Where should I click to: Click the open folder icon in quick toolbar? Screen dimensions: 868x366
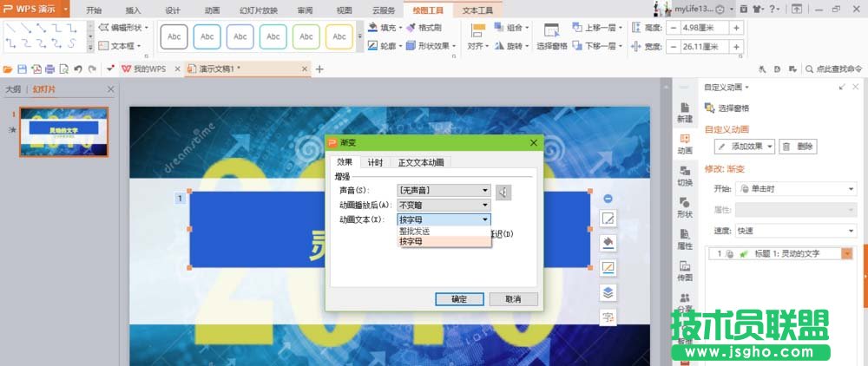pyautogui.click(x=8, y=69)
